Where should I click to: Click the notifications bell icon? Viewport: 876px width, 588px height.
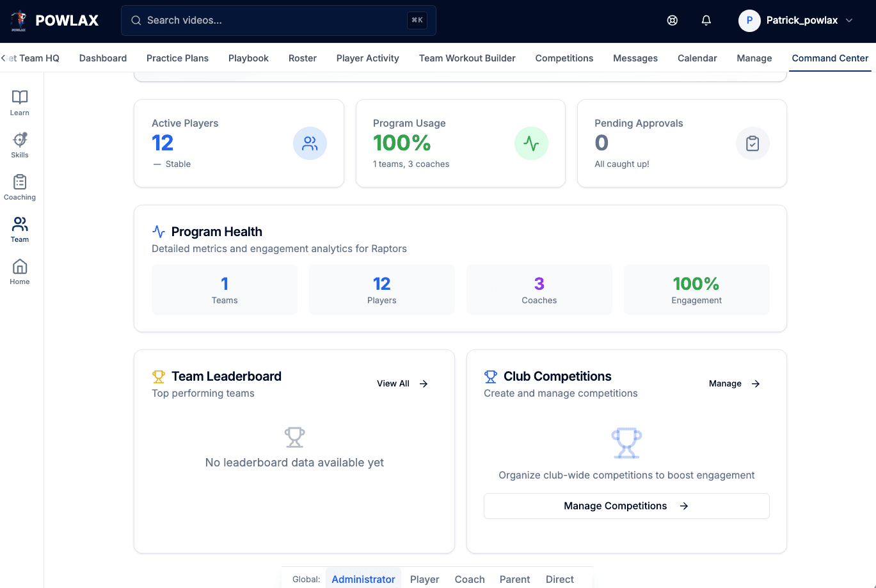tap(706, 20)
